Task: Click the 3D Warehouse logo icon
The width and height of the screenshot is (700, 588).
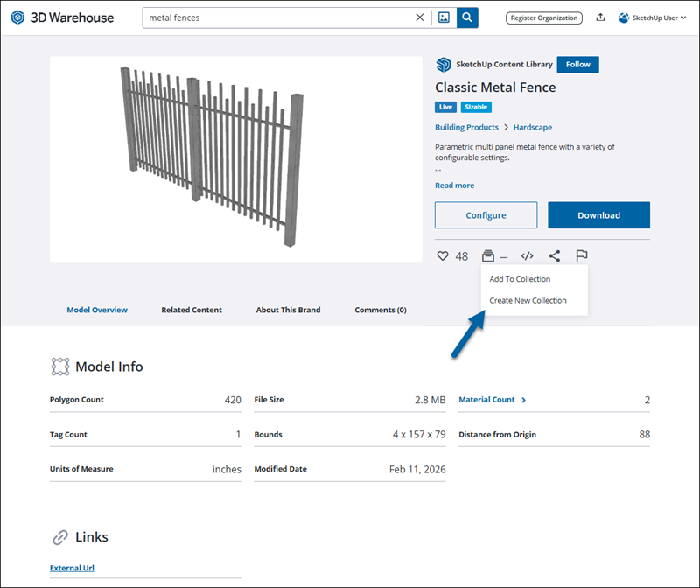Action: point(17,17)
